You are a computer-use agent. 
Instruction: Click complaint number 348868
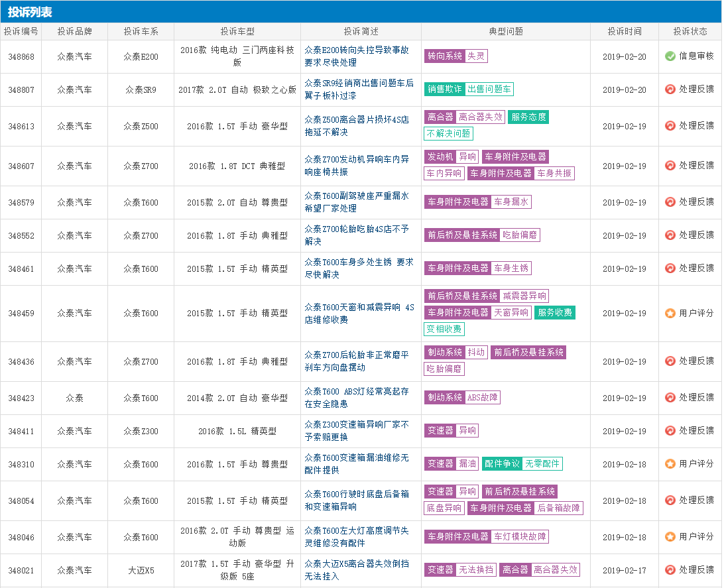pos(21,57)
